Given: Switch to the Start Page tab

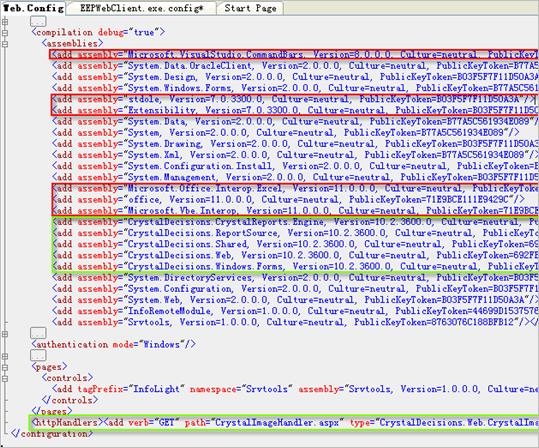Looking at the screenshot, I should click(x=250, y=8).
